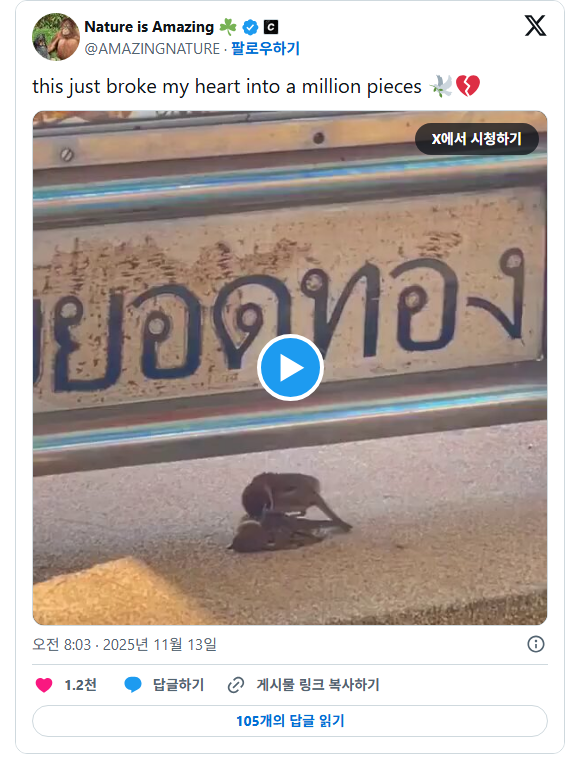Open 105개의 답글 읽기 replies button
The width and height of the screenshot is (580, 761).
coord(290,721)
